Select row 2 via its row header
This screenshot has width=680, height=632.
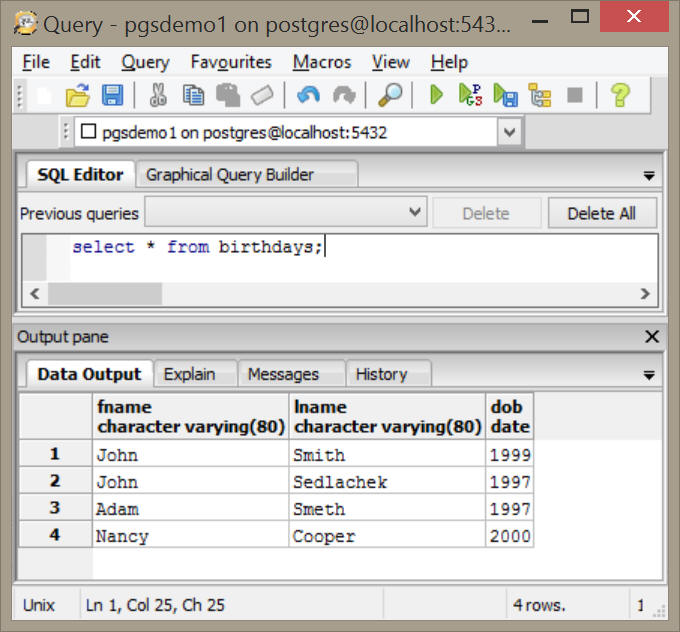click(x=55, y=481)
